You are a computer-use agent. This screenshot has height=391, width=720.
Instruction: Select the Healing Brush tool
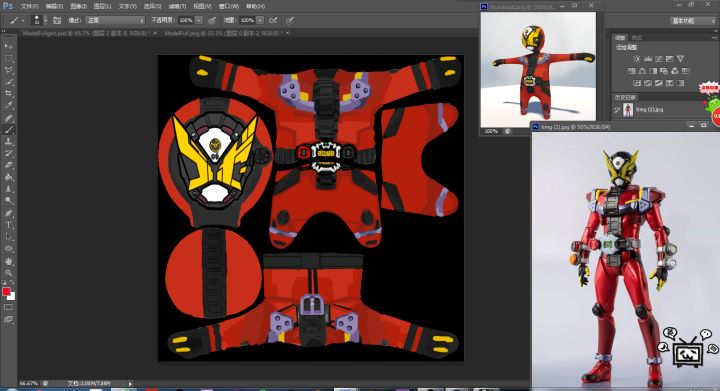(x=8, y=118)
